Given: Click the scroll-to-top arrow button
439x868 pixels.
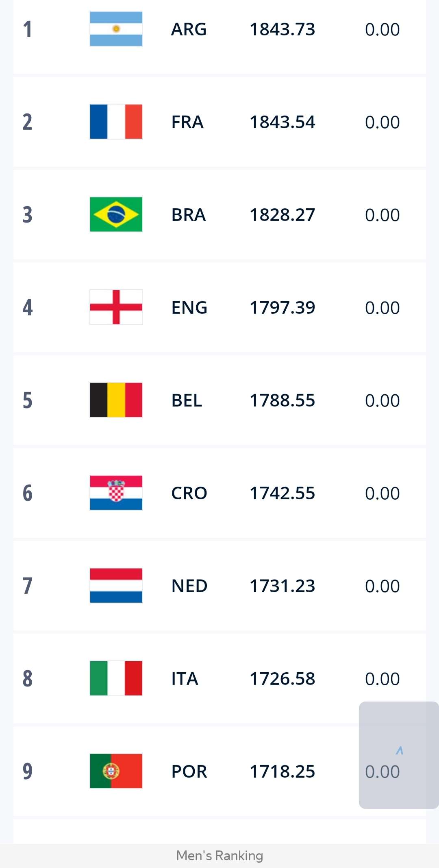Looking at the screenshot, I should coord(399,751).
